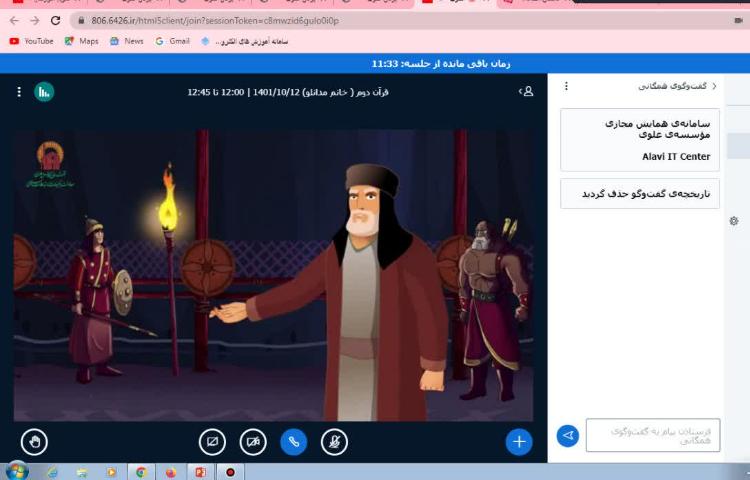Open Chrome from the taskbar

tap(142, 472)
